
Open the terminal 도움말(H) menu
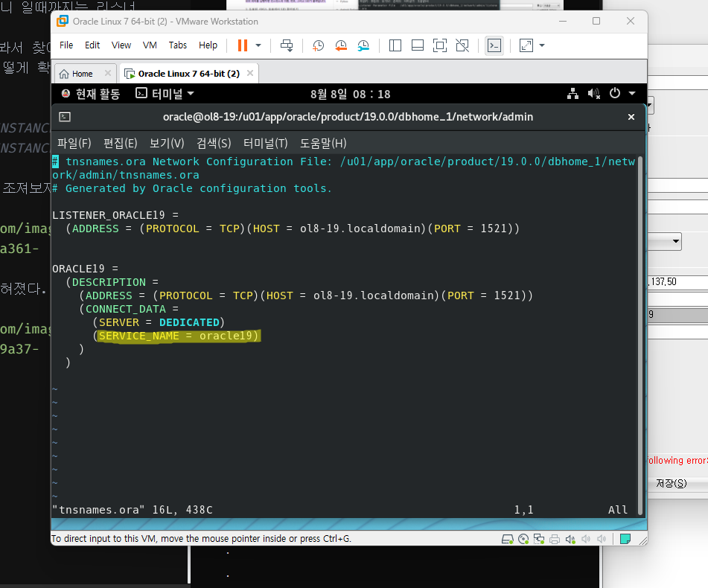(323, 144)
